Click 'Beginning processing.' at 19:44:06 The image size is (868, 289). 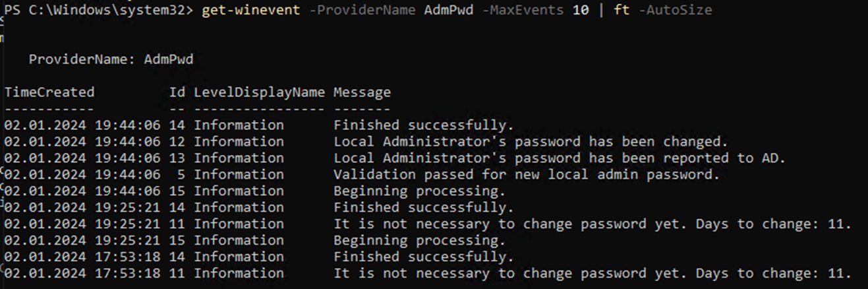(x=419, y=191)
